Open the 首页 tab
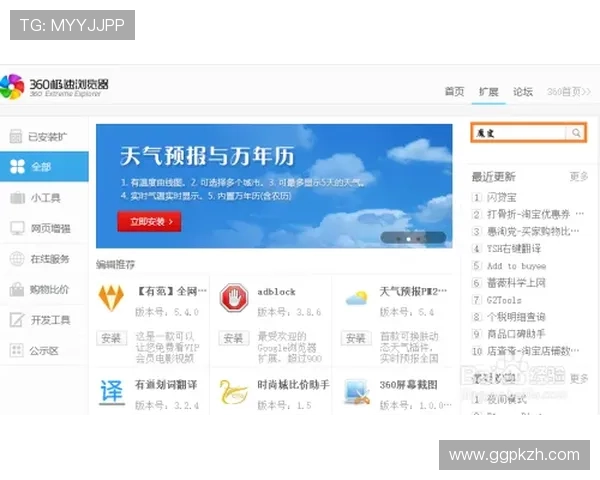Screen dimensions: 600x480 point(454,91)
